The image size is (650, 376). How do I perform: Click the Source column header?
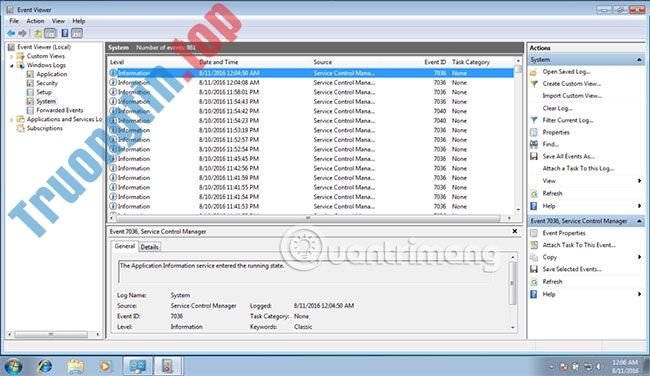click(x=323, y=62)
